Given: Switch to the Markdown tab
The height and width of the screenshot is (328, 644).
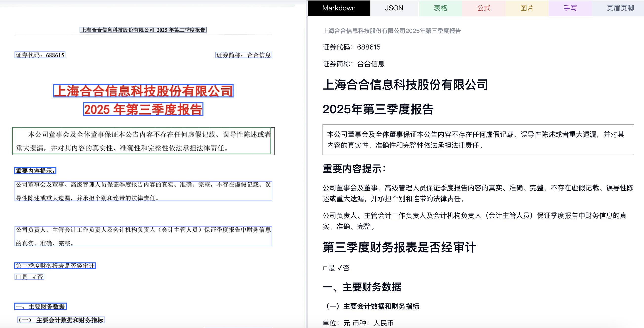Looking at the screenshot, I should (339, 8).
